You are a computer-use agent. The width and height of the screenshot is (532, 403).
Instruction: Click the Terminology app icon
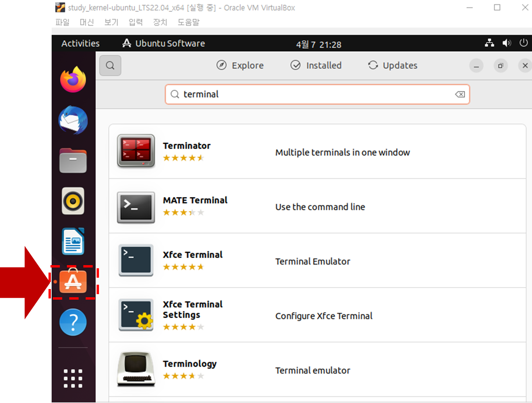(x=136, y=369)
